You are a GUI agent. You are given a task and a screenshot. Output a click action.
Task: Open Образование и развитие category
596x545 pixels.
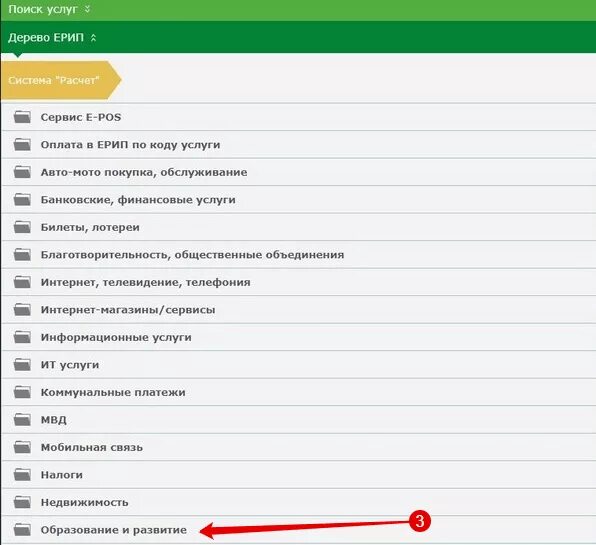[x=114, y=530]
